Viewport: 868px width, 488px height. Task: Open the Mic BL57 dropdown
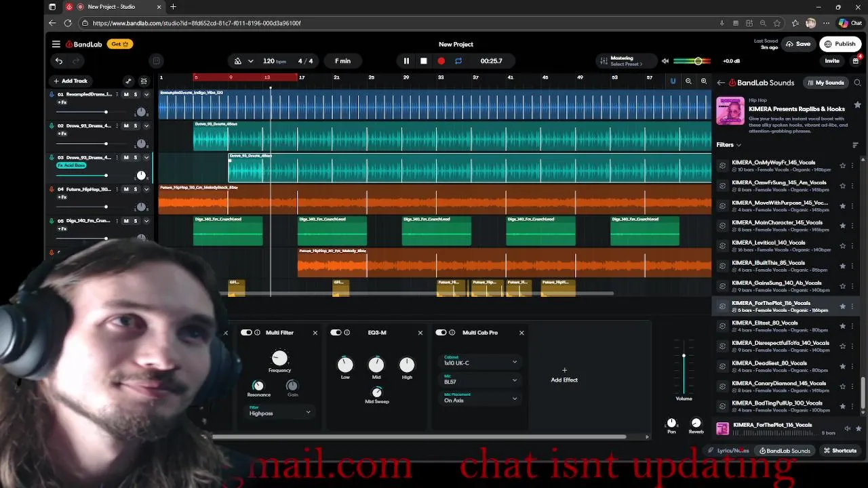[x=480, y=380]
